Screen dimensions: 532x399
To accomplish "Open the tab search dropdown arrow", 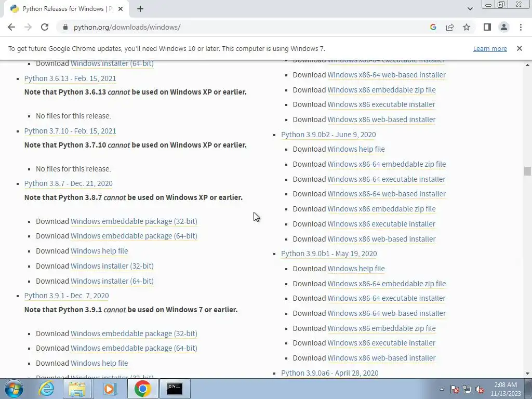I will [x=470, y=9].
